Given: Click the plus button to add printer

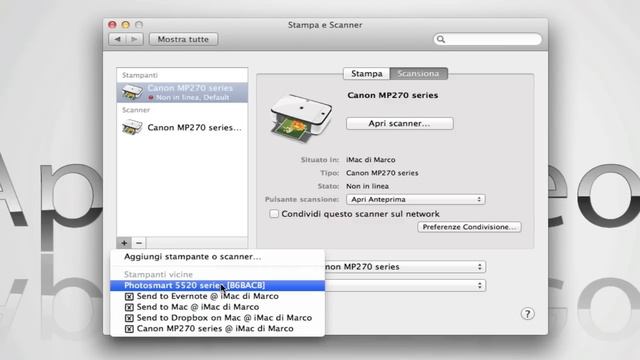Looking at the screenshot, I should (124, 243).
